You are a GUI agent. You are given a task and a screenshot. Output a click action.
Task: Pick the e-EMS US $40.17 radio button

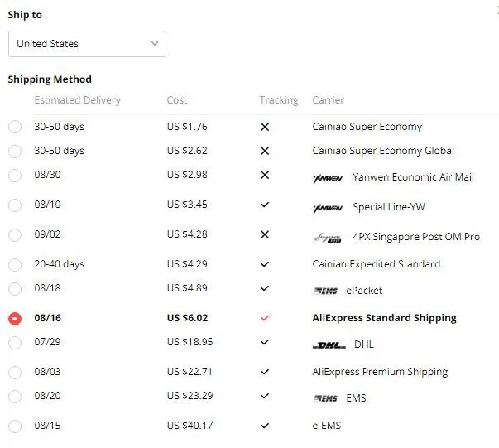point(15,426)
